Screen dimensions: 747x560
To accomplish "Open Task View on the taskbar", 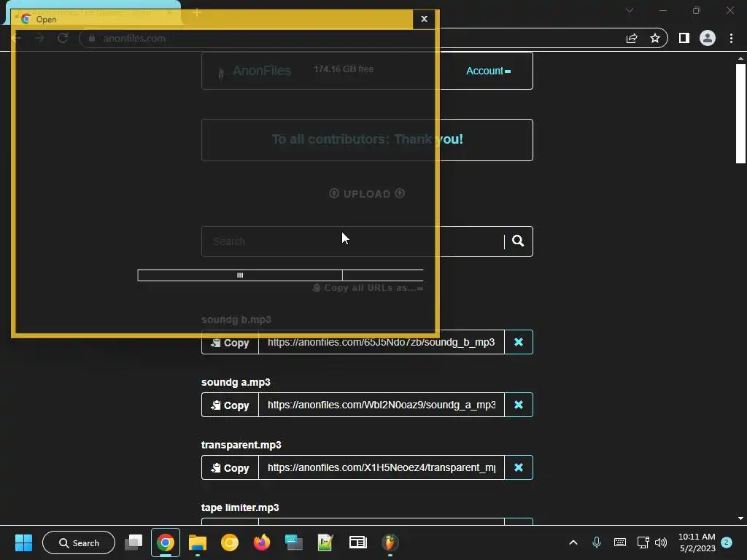I will [x=133, y=542].
